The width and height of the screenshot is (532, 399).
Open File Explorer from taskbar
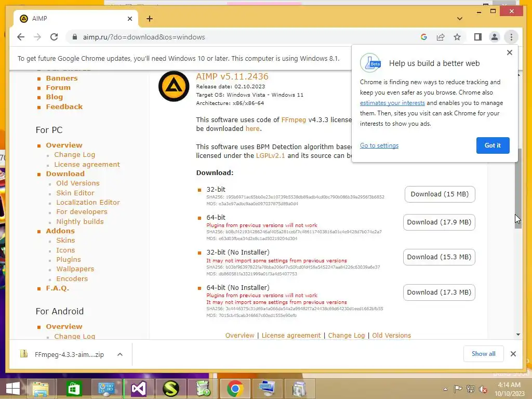point(41,389)
